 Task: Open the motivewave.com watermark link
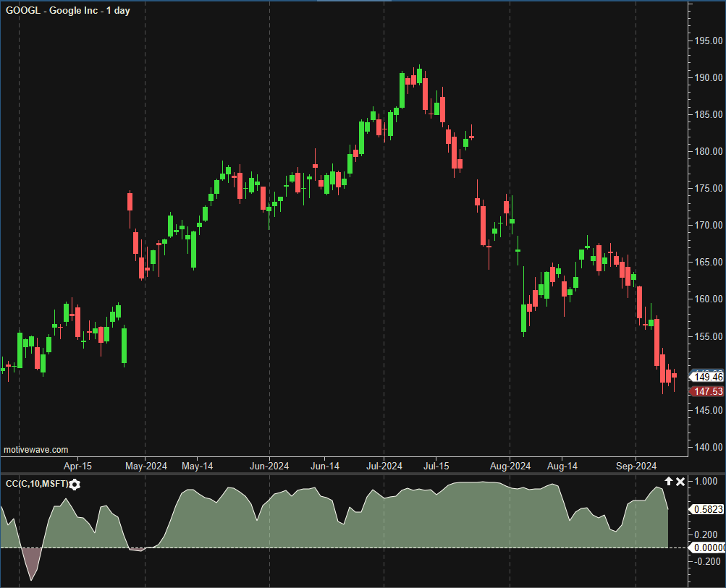[x=36, y=450]
